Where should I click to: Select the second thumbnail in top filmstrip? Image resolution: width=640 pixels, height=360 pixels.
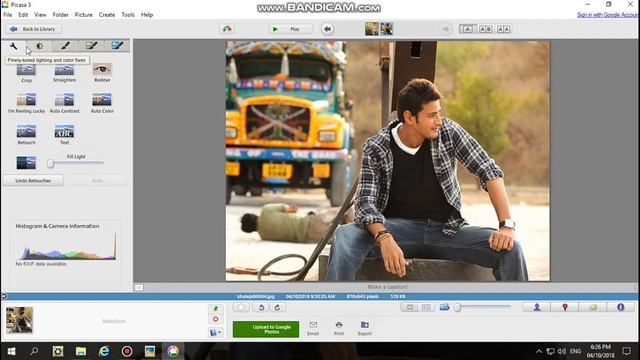(x=387, y=29)
